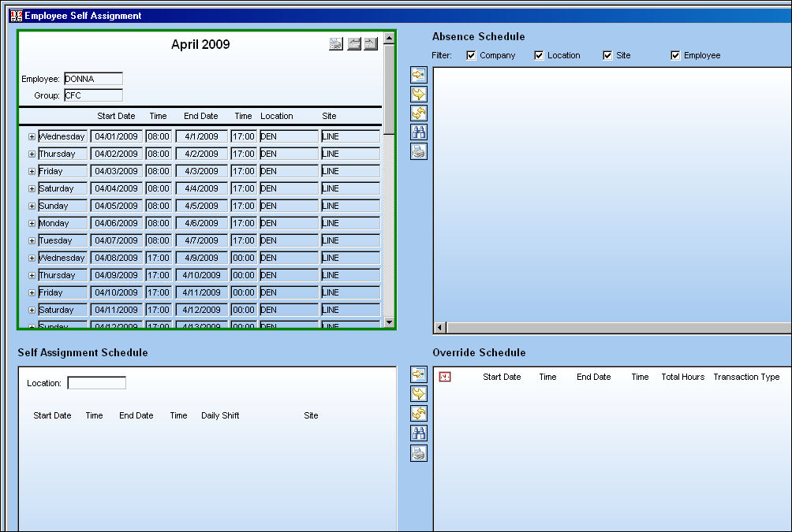Expand the Friday 04/03/2009 row
Viewport: 792px width, 532px height.
pyautogui.click(x=32, y=172)
